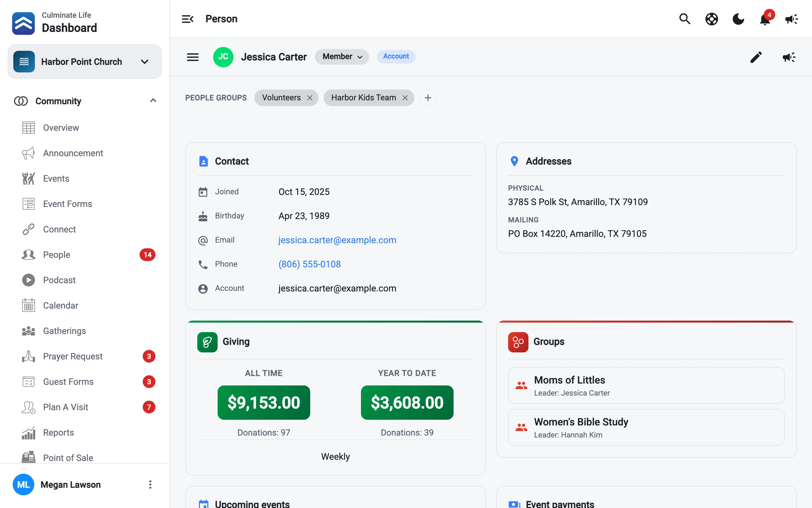
Task: Click Jessica Carter JC avatar
Action: 223,57
